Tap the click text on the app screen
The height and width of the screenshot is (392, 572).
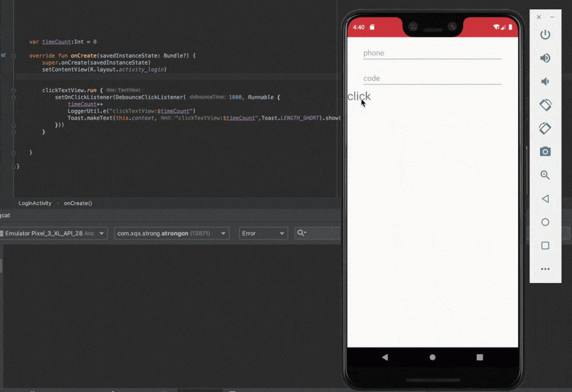[359, 97]
